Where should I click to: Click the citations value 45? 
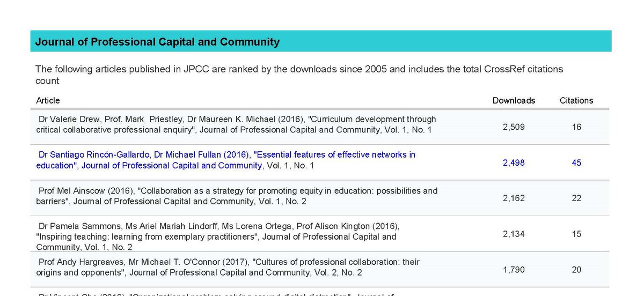pyautogui.click(x=576, y=162)
